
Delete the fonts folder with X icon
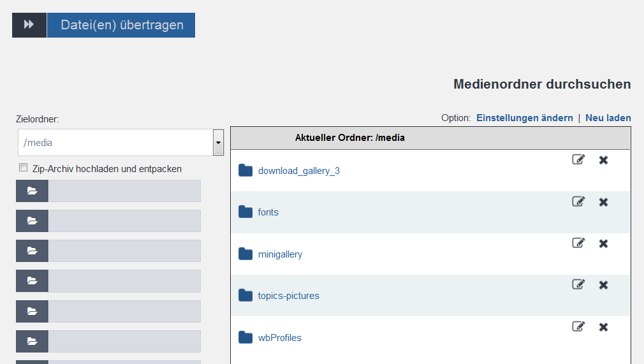point(603,202)
